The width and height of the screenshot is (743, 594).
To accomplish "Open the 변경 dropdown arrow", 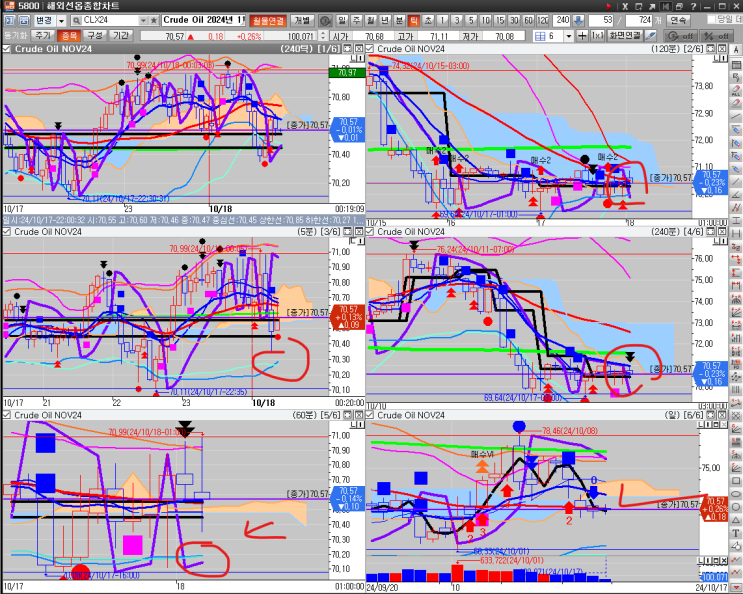I will click(x=61, y=21).
